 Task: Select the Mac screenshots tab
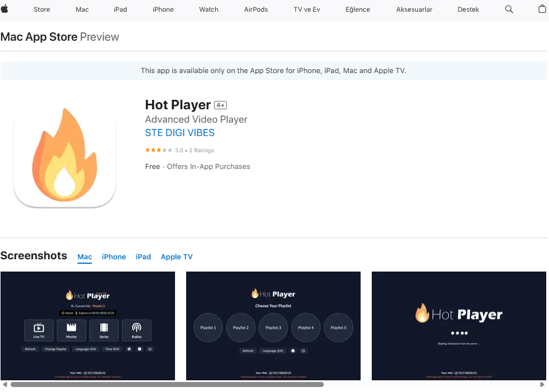tap(85, 257)
